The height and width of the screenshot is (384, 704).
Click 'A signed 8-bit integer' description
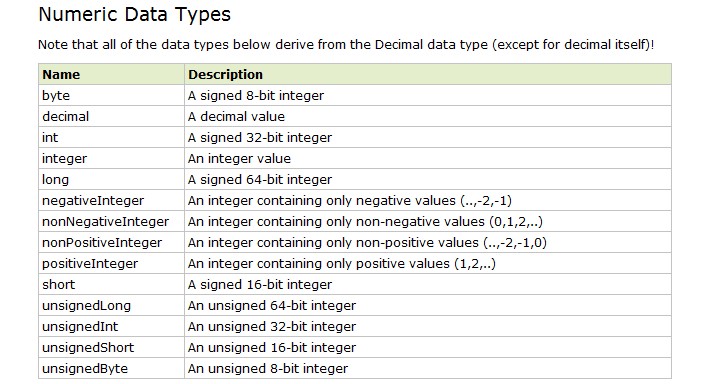coord(256,96)
